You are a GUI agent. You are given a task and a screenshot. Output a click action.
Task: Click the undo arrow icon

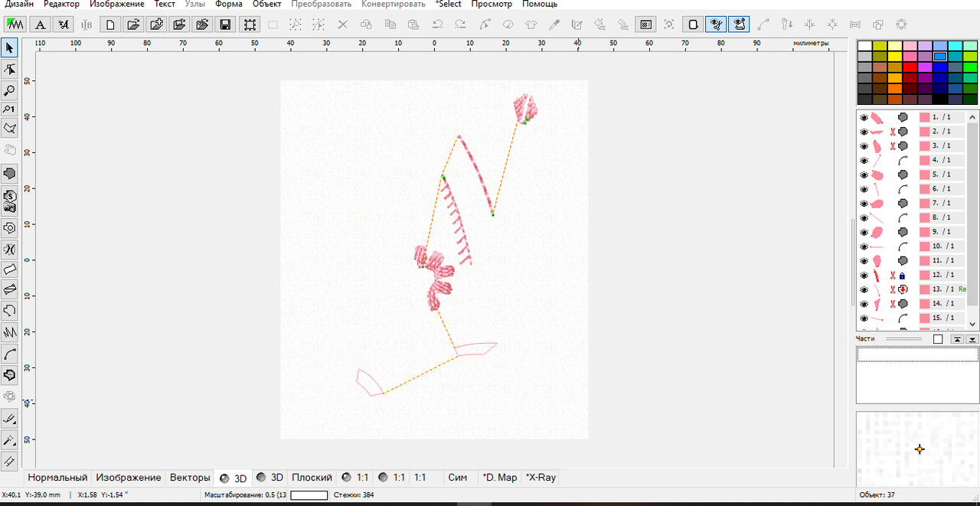[x=437, y=24]
